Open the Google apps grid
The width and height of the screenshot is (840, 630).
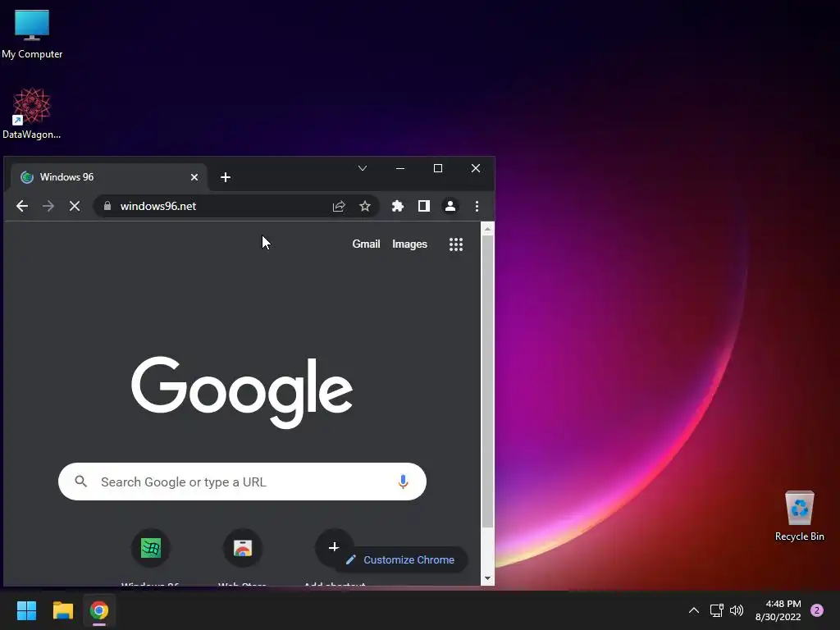(x=456, y=244)
